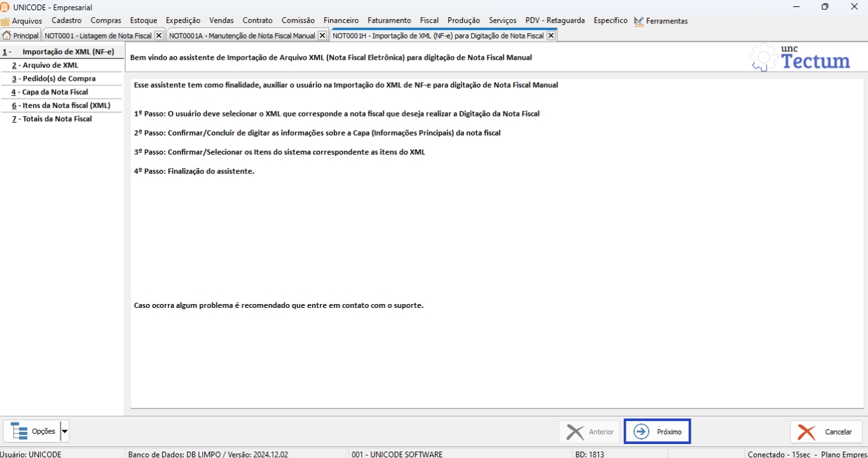Click the unc Tectum logo
868x458 pixels.
(801, 58)
